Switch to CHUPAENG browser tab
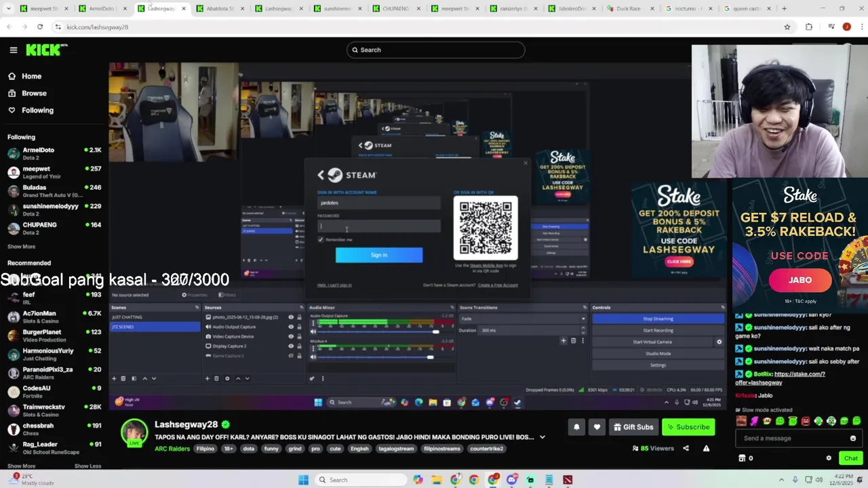Viewport: 868px width, 488px height. pos(396,9)
